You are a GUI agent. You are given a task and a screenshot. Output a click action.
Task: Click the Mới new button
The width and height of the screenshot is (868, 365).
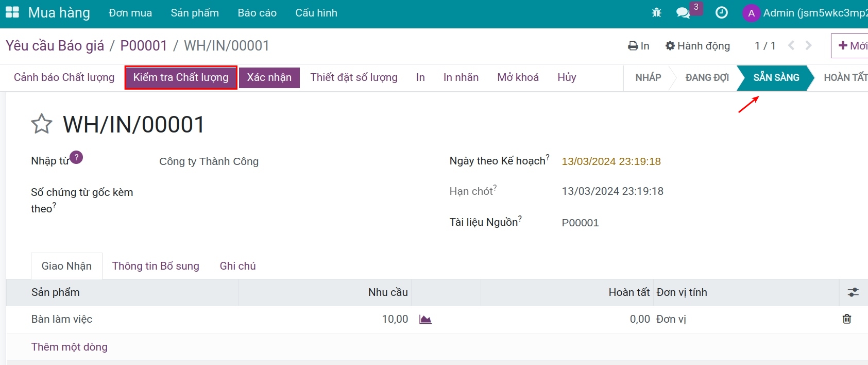click(850, 46)
